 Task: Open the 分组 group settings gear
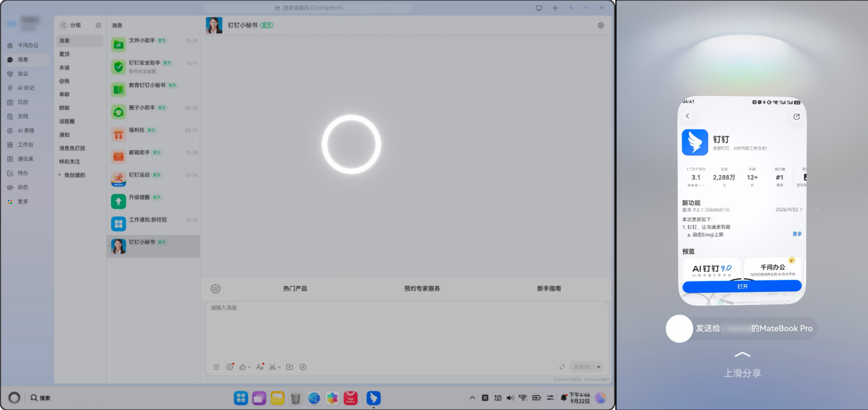[x=98, y=25]
